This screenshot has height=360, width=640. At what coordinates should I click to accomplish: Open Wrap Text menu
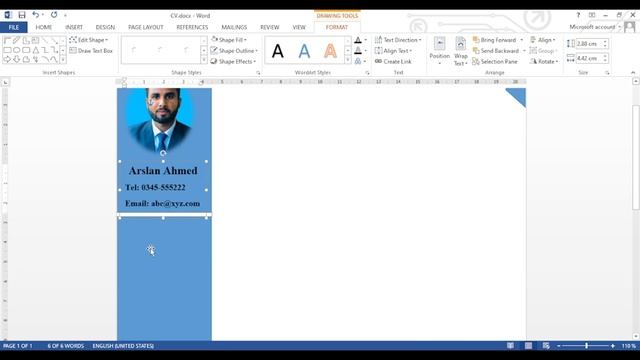pos(461,51)
